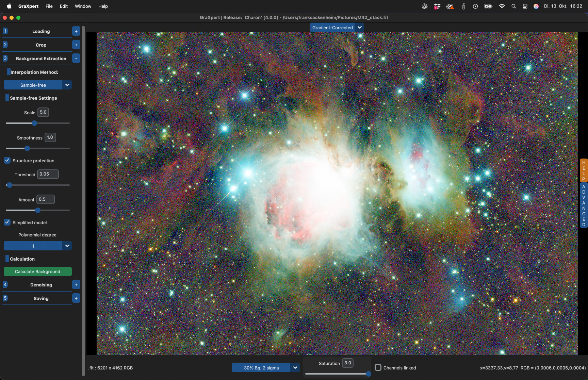This screenshot has height=380, width=588.
Task: Click the Saturation slider handle
Action: point(368,374)
